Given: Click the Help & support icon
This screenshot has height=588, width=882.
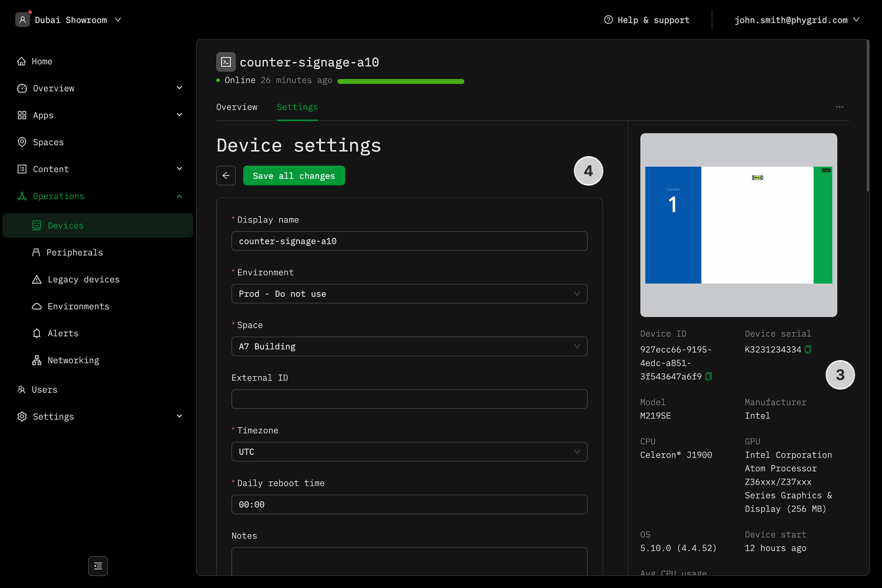Looking at the screenshot, I should click(x=608, y=20).
